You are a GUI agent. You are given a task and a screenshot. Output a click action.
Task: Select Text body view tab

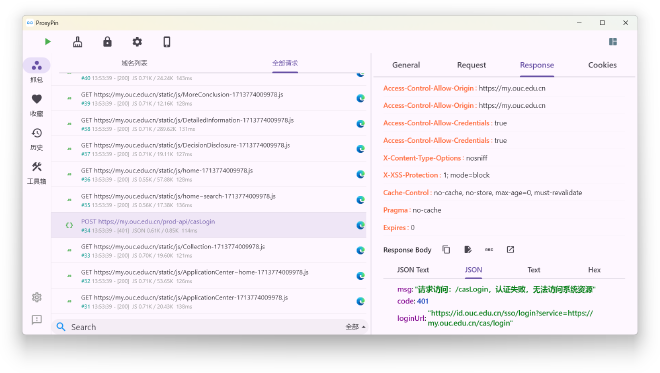point(534,270)
